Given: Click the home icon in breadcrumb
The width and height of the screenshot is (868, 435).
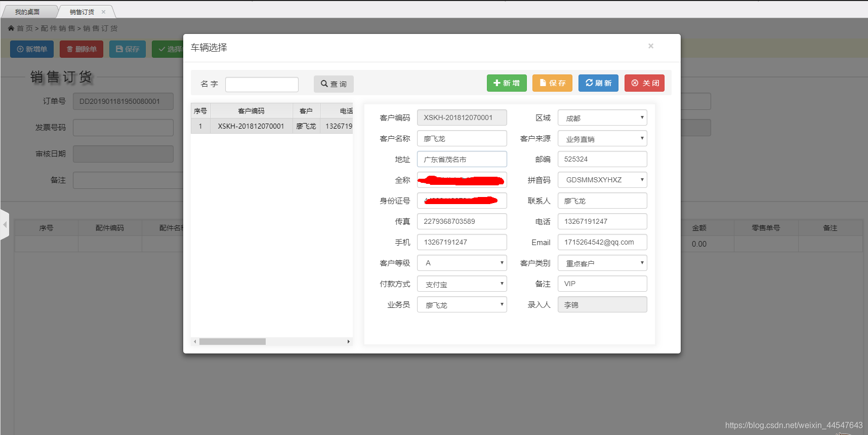Looking at the screenshot, I should coord(11,28).
